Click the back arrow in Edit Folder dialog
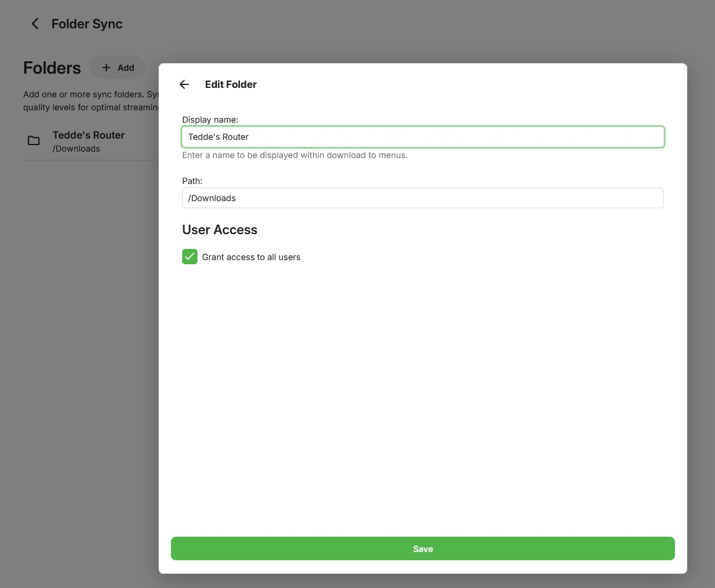 coord(184,84)
